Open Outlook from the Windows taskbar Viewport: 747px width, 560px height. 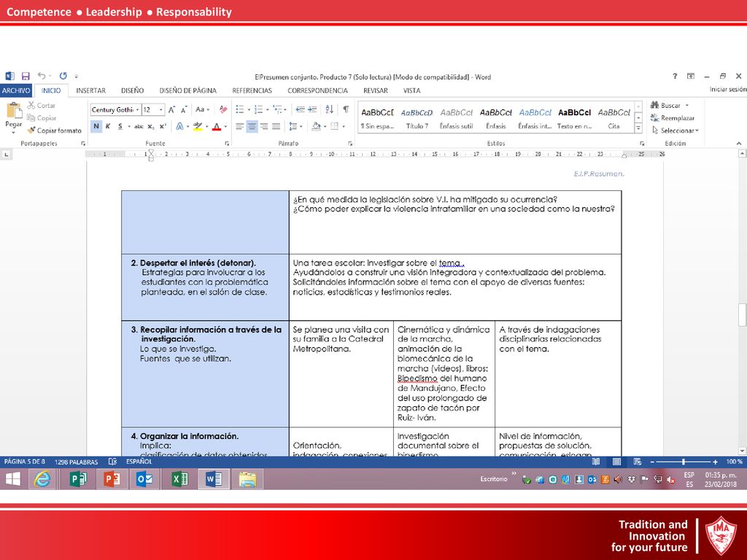point(144,478)
